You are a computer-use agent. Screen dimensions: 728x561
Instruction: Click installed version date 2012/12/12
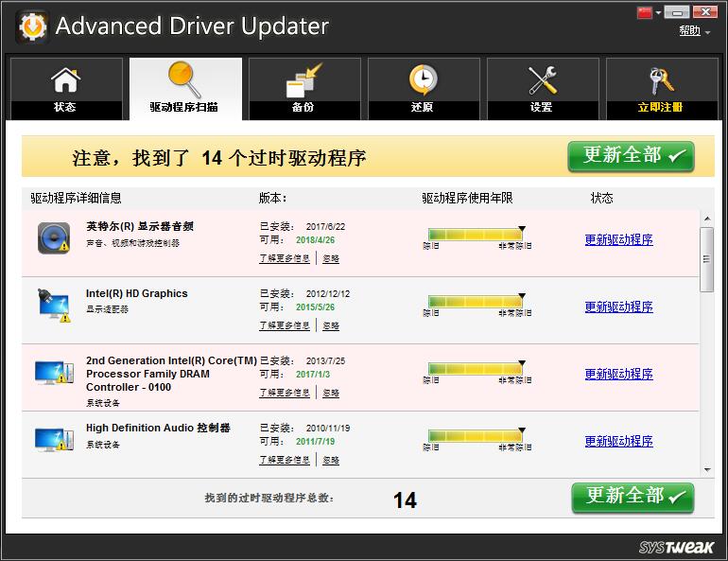point(328,294)
